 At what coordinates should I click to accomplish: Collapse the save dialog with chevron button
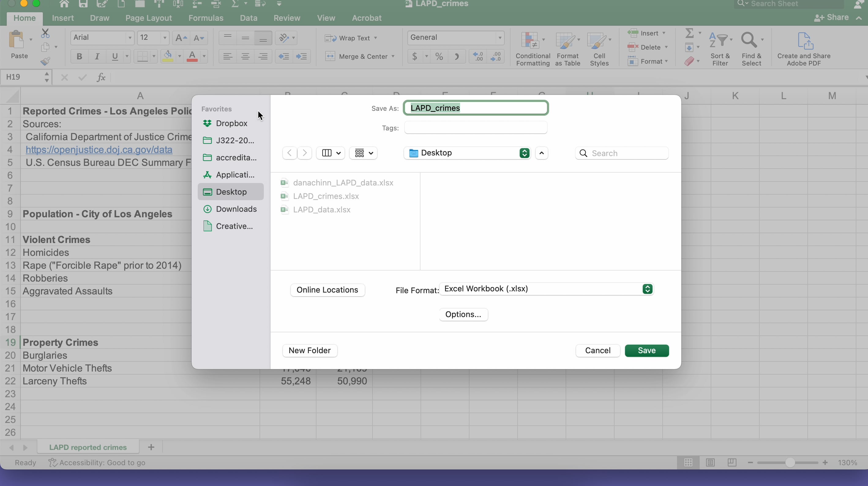pyautogui.click(x=541, y=153)
